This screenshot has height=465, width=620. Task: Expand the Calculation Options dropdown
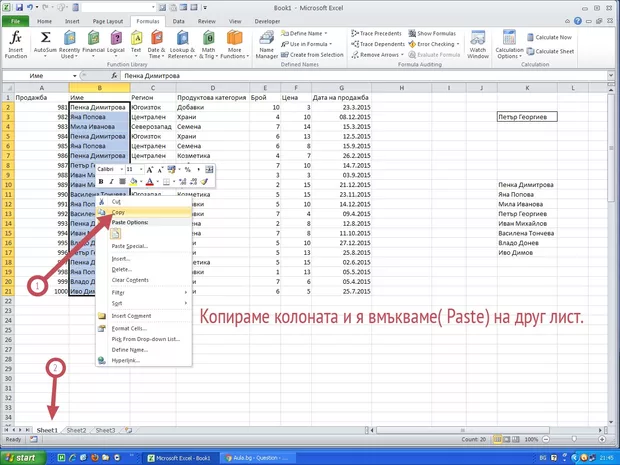(509, 44)
